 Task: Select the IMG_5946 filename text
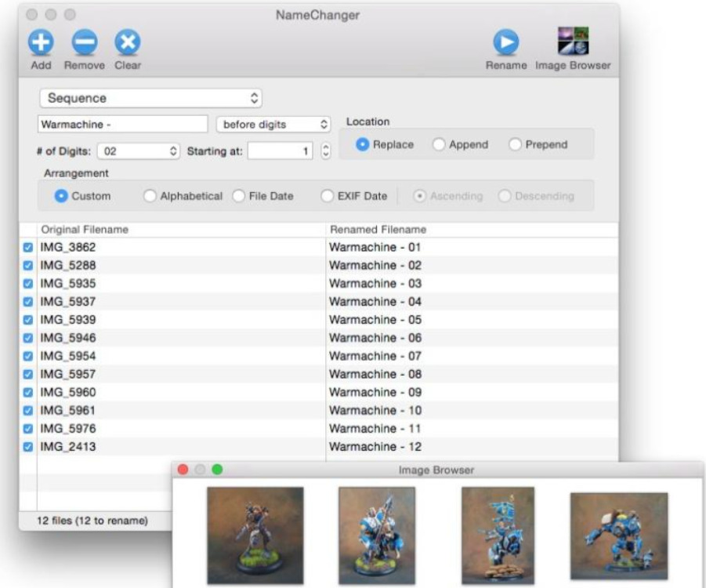68,337
